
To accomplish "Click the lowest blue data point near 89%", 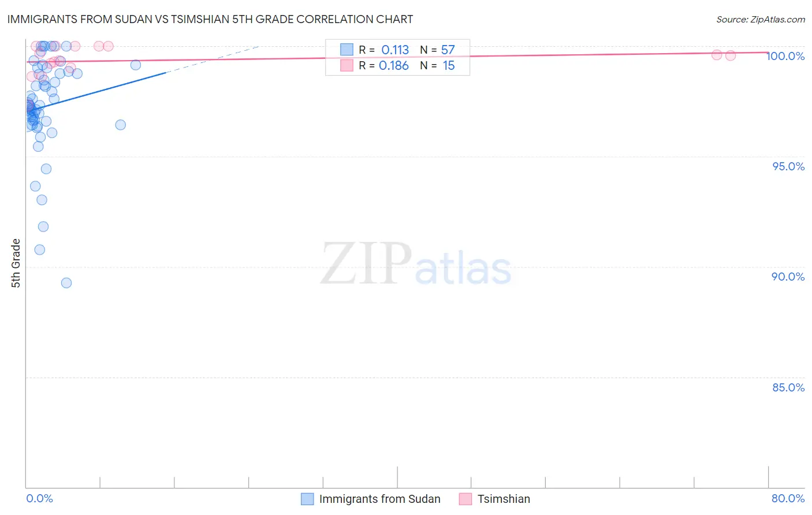I will pyautogui.click(x=66, y=283).
